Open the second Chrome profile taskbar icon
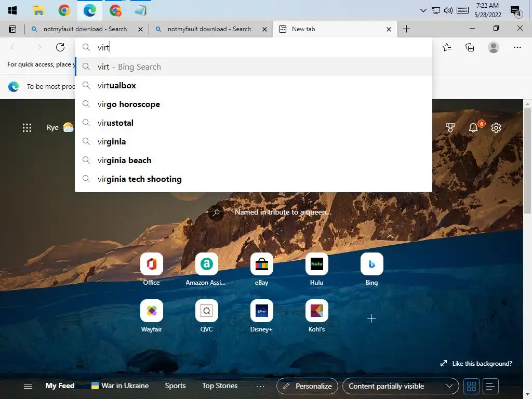This screenshot has width=532, height=399. pyautogui.click(x=115, y=10)
